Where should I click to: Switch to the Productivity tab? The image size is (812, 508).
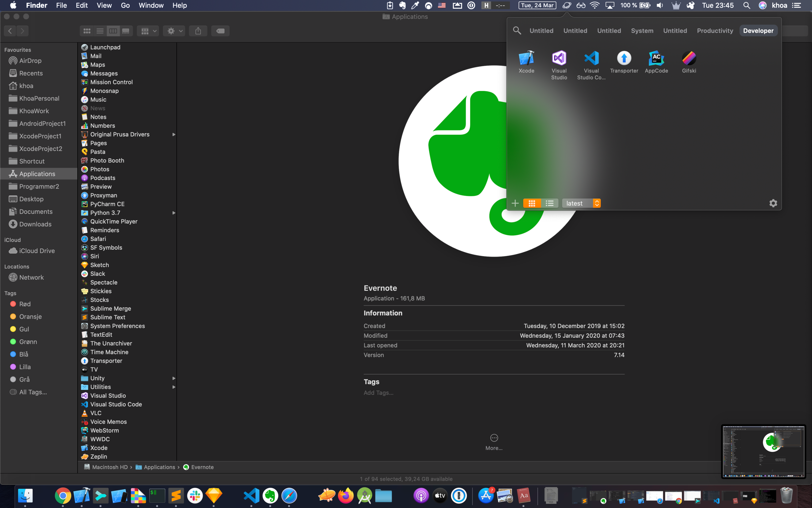715,30
